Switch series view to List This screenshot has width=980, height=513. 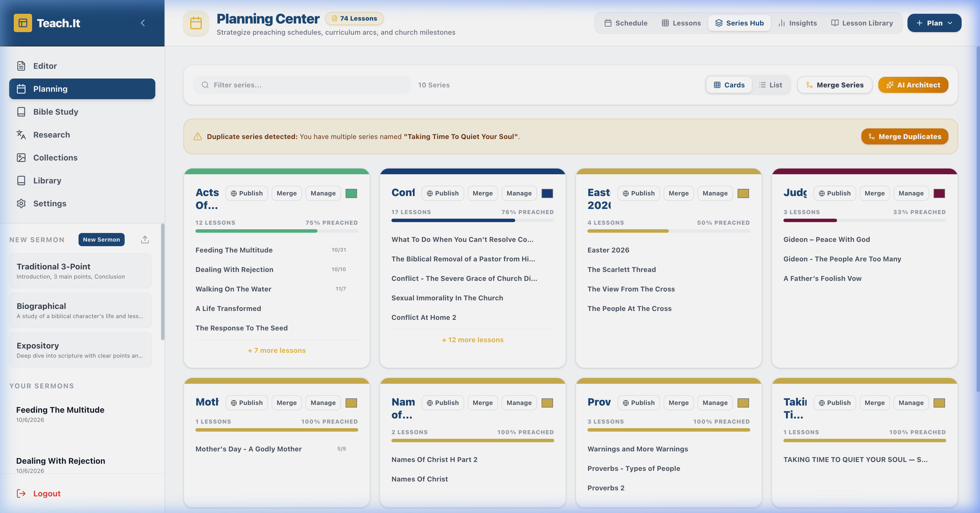pos(771,85)
